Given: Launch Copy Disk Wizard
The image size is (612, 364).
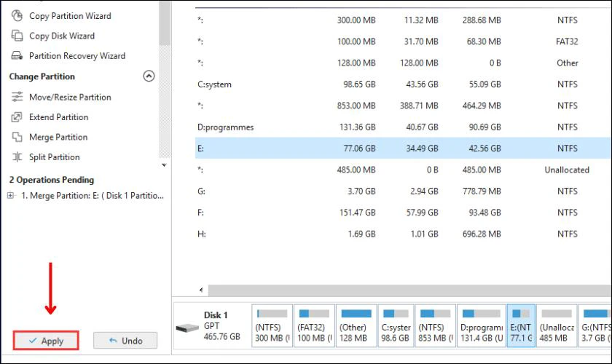Looking at the screenshot, I should pos(62,36).
